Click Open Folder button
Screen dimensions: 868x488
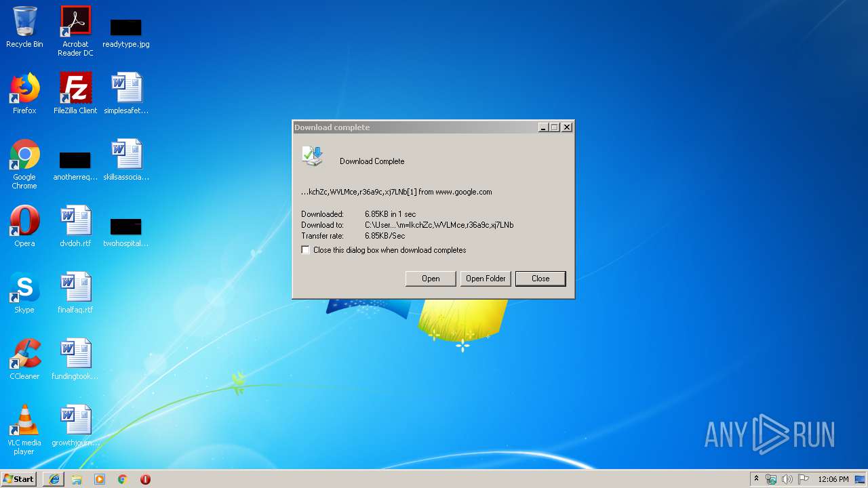[x=486, y=279]
